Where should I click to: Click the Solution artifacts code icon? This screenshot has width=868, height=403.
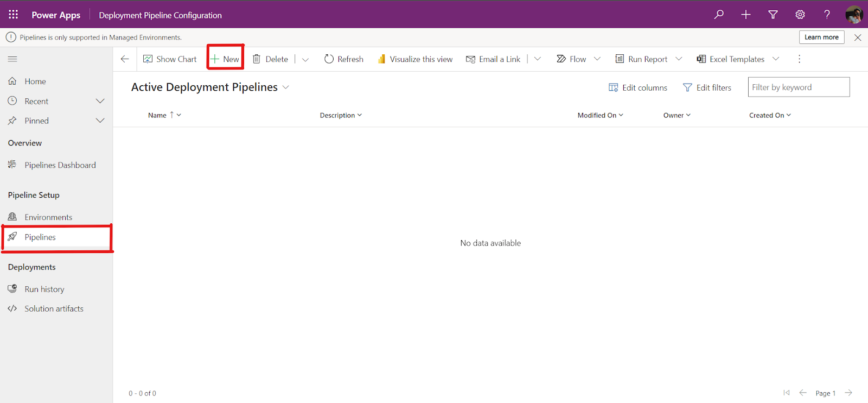pos(12,308)
